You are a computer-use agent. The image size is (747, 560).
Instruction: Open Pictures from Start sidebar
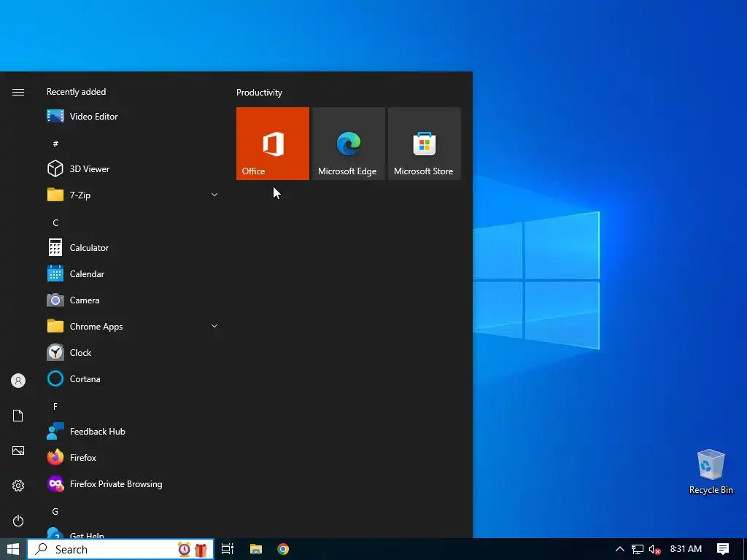18,451
